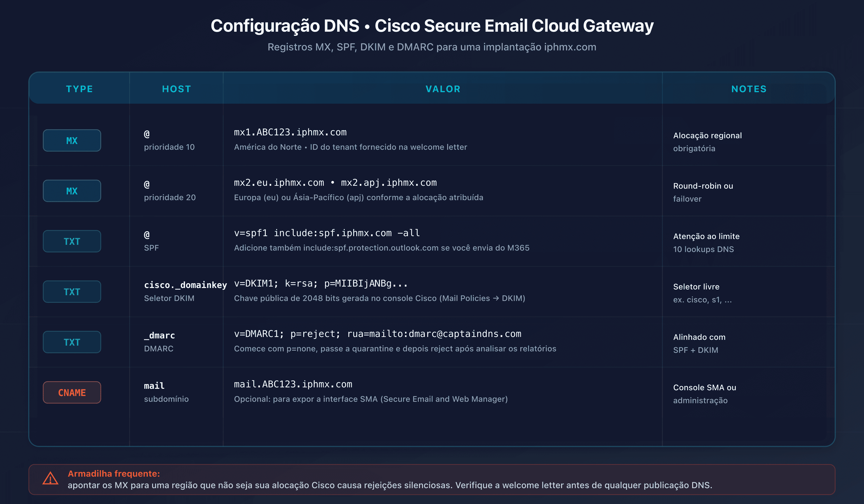
Task: Select the TYPE column header
Action: tap(79, 89)
